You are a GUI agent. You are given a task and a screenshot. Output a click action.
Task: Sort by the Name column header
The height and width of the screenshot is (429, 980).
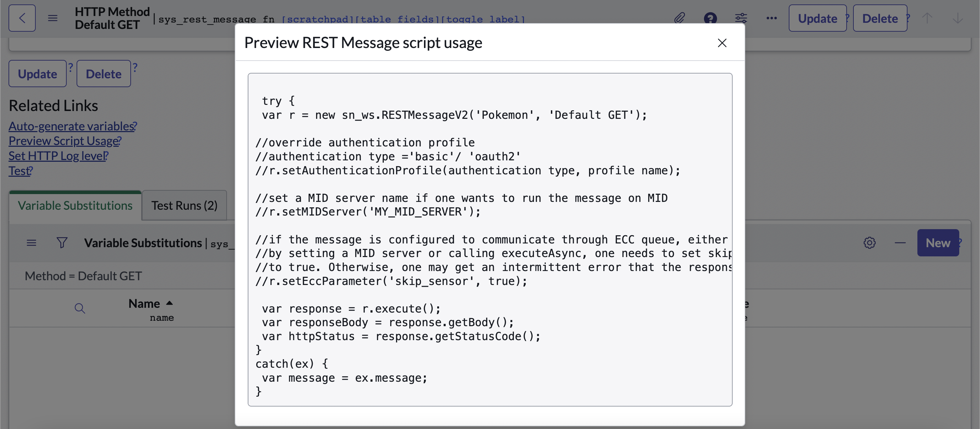click(144, 303)
